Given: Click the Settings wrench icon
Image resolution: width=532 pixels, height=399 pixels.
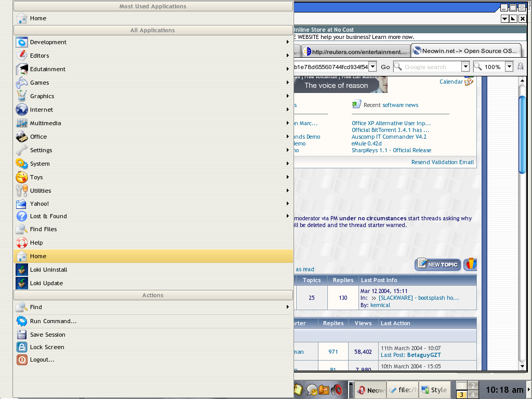Looking at the screenshot, I should click(22, 150).
